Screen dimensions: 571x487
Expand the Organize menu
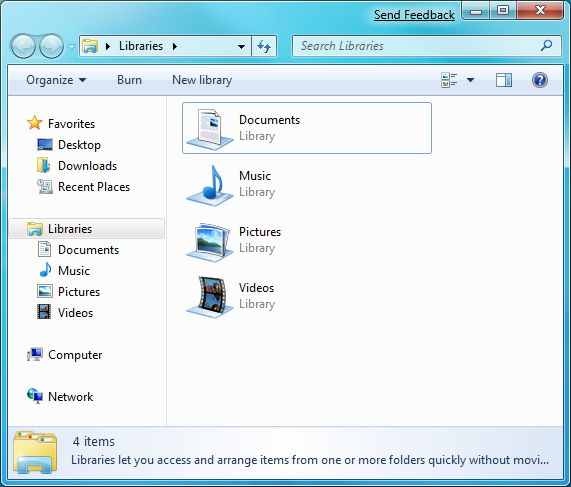point(56,80)
